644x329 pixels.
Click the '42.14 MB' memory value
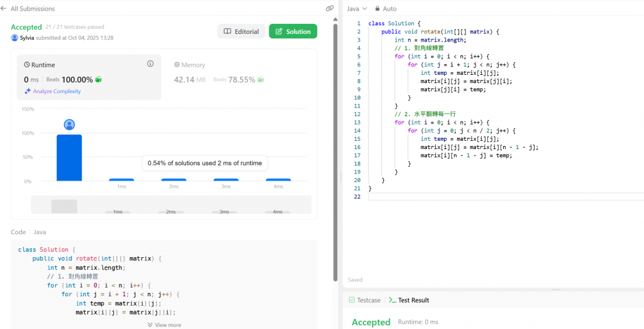click(x=190, y=79)
